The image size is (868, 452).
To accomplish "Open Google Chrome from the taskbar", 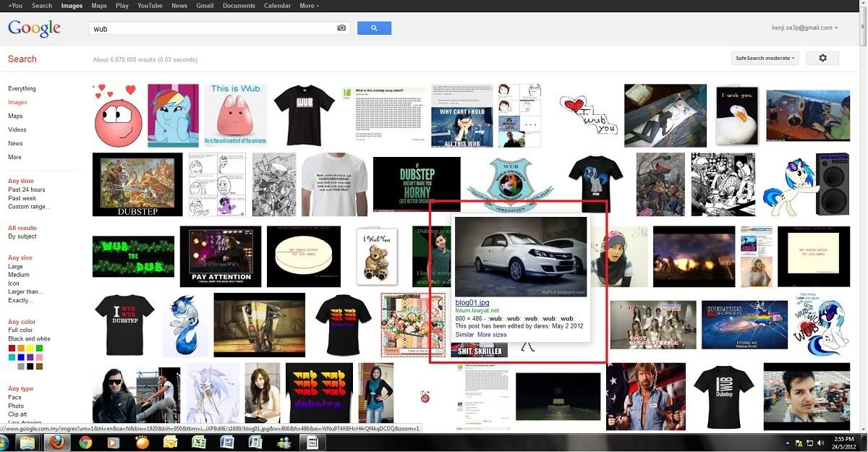I will pyautogui.click(x=85, y=443).
